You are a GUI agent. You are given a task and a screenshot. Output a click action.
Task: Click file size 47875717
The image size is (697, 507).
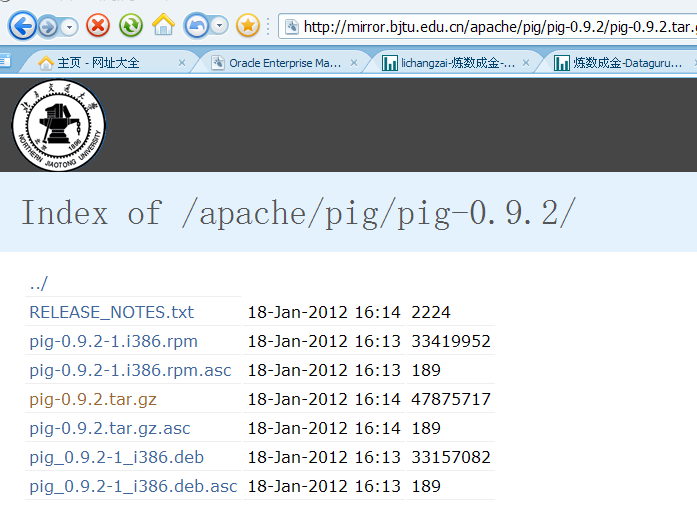point(451,399)
